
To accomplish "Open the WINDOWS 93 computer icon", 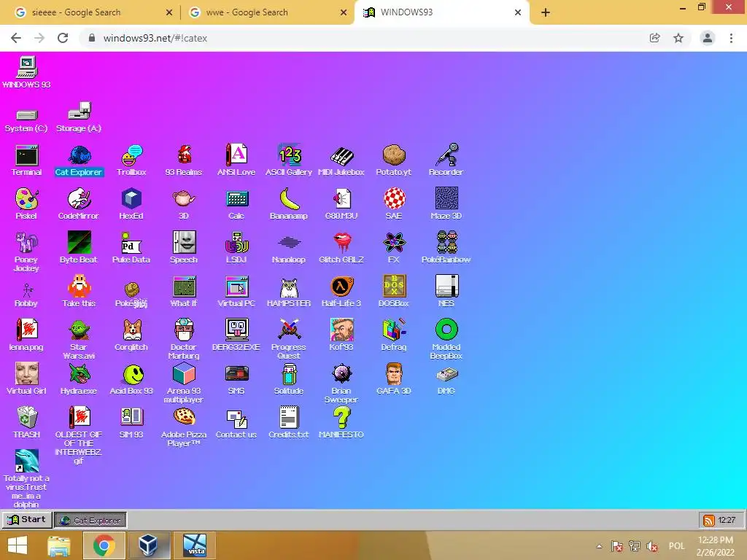I will [x=27, y=72].
